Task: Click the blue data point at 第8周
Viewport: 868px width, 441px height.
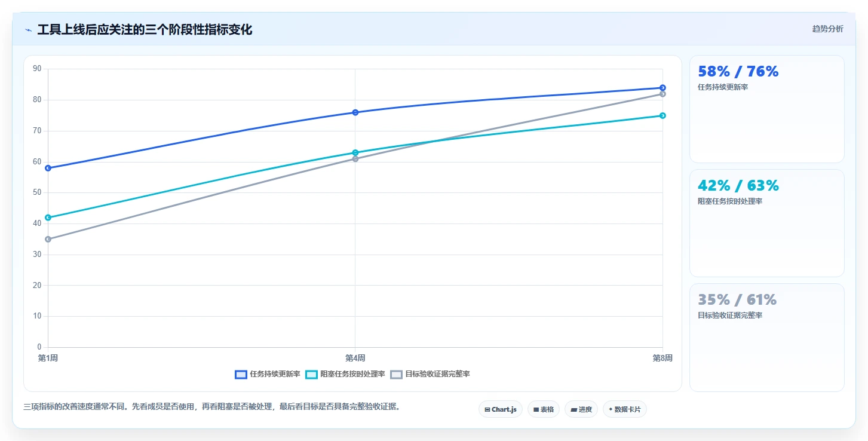Action: pos(662,88)
